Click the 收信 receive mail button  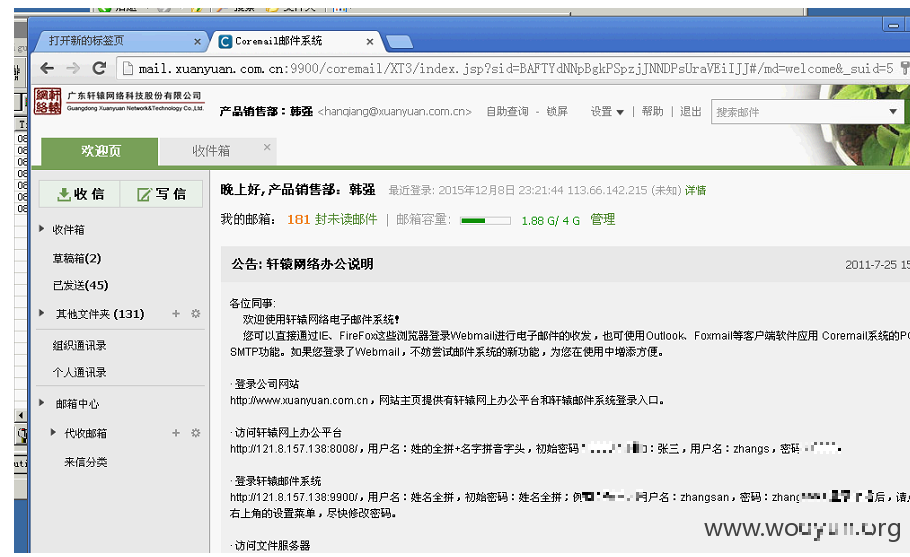pyautogui.click(x=80, y=194)
